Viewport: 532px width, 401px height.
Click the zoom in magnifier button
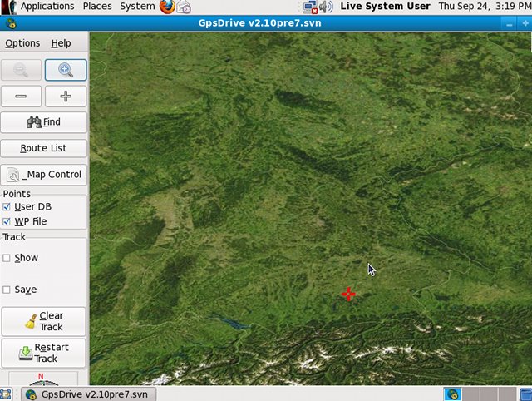66,70
